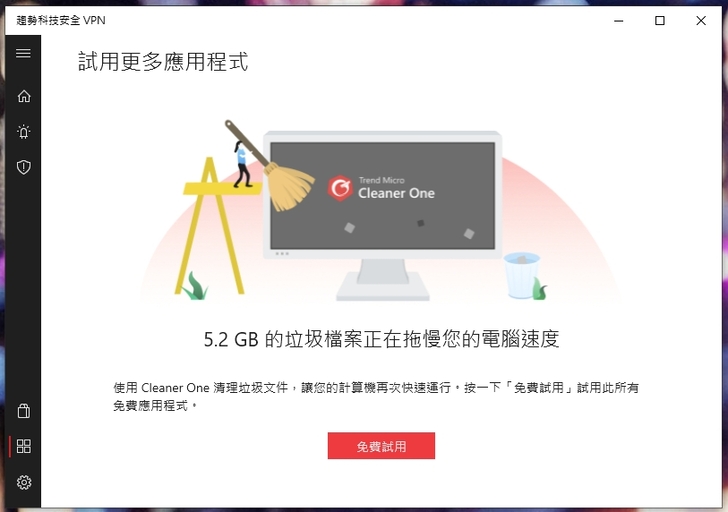The height and width of the screenshot is (512, 728).
Task: Click the trash bin illustration
Action: click(x=522, y=275)
